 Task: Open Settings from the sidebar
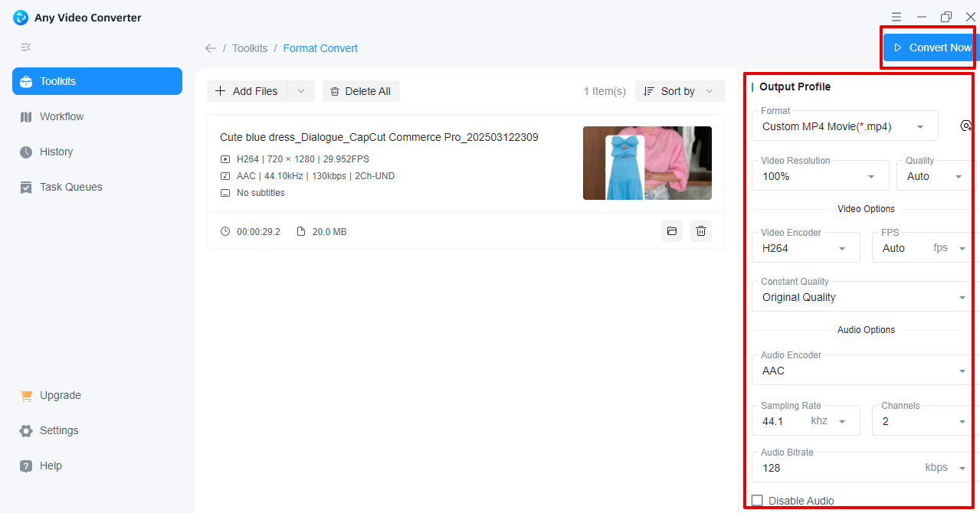(x=58, y=430)
